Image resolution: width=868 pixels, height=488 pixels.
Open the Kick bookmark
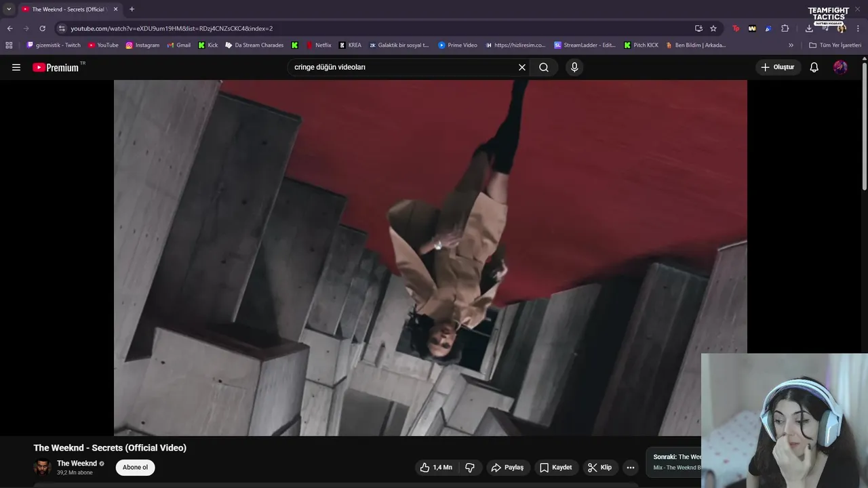tap(208, 45)
